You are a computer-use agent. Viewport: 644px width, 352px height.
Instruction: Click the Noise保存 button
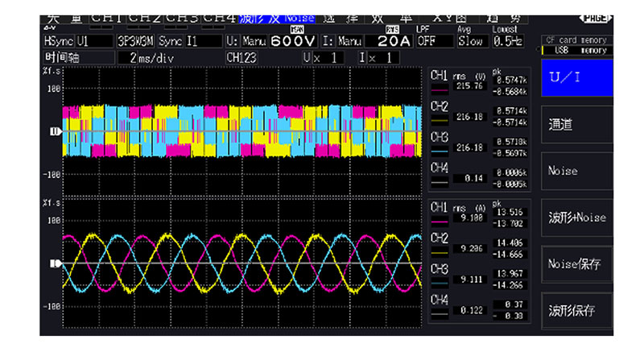coord(577,264)
